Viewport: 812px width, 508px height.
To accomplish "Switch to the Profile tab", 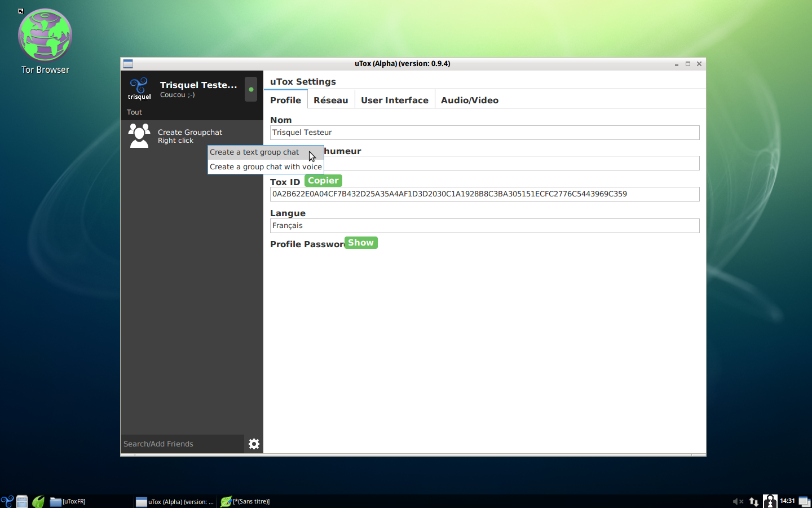I will (x=286, y=100).
